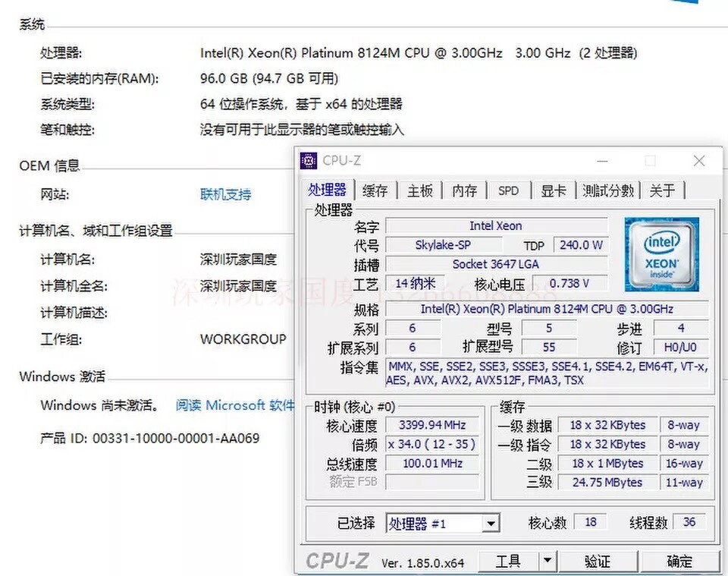Click the 核心电压 value 0.738 V
728x576 pixels.
click(x=570, y=283)
